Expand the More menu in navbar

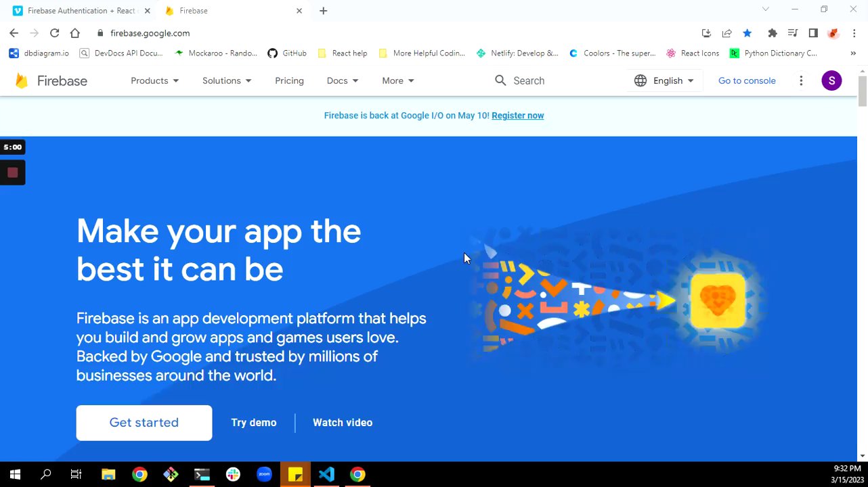coord(398,80)
